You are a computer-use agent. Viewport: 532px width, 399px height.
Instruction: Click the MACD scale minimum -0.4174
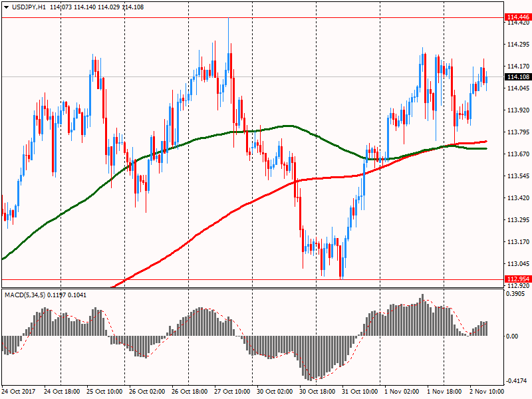pyautogui.click(x=516, y=381)
